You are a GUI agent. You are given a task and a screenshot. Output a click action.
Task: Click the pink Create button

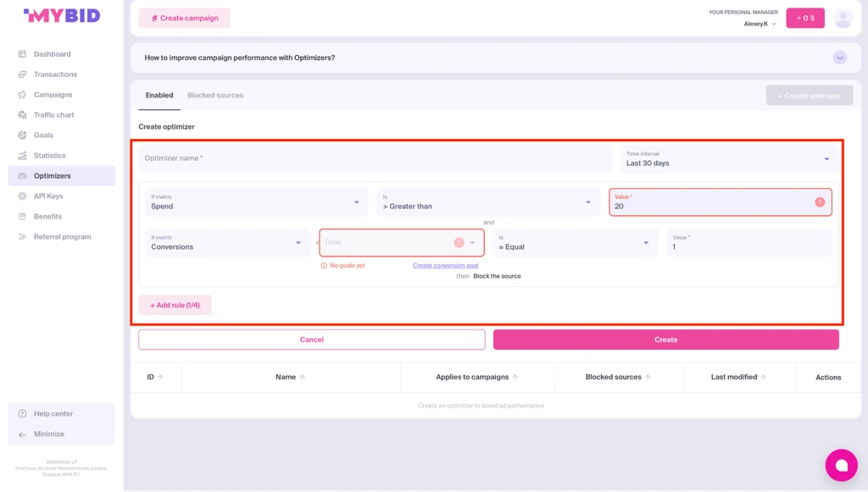click(x=666, y=340)
